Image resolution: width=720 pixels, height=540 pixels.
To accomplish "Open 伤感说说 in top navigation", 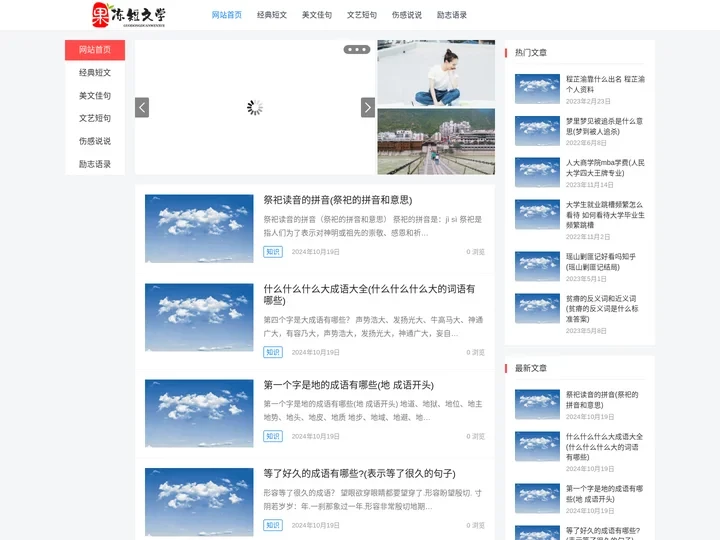I will coord(407,15).
